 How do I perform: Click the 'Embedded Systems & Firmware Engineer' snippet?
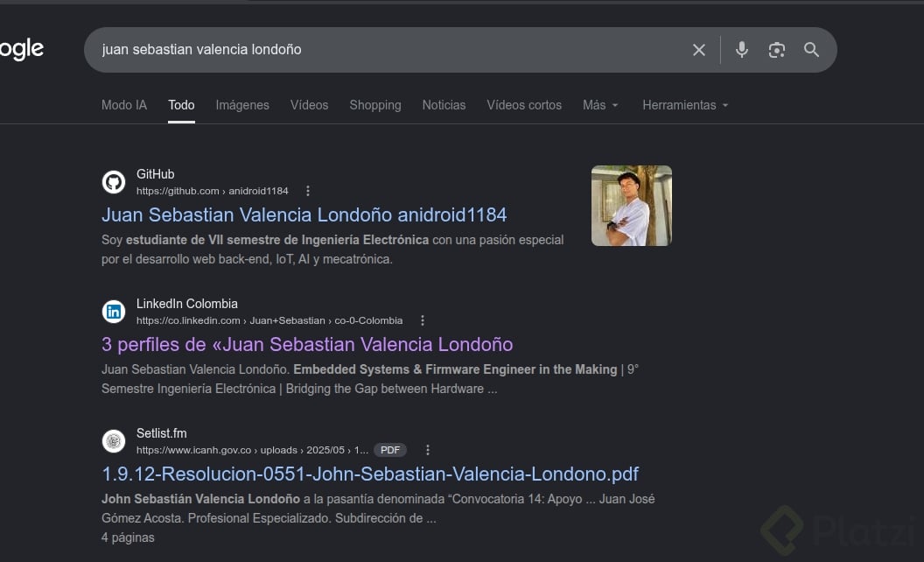pyautogui.click(x=455, y=369)
